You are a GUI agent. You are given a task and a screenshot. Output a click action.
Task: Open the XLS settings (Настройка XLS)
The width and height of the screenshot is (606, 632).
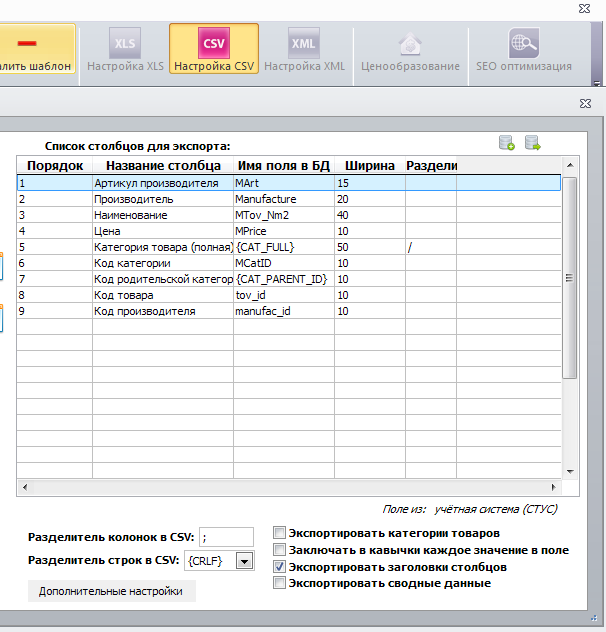click(x=125, y=50)
